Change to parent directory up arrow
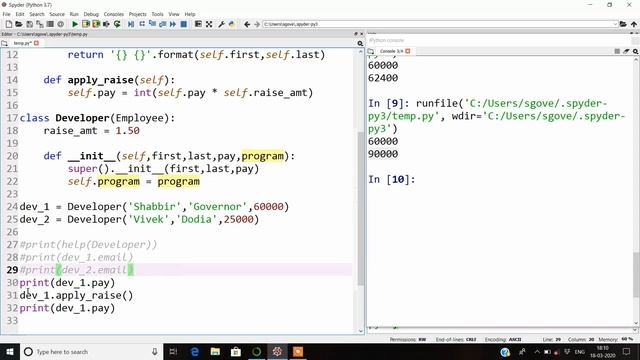This screenshot has height=360, width=640. 633,24
